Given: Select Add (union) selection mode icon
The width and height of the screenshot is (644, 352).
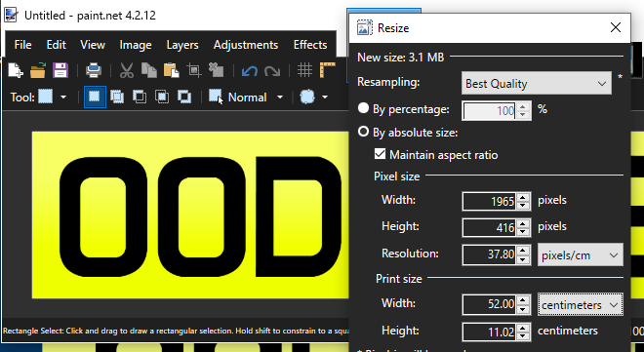Looking at the screenshot, I should [117, 97].
